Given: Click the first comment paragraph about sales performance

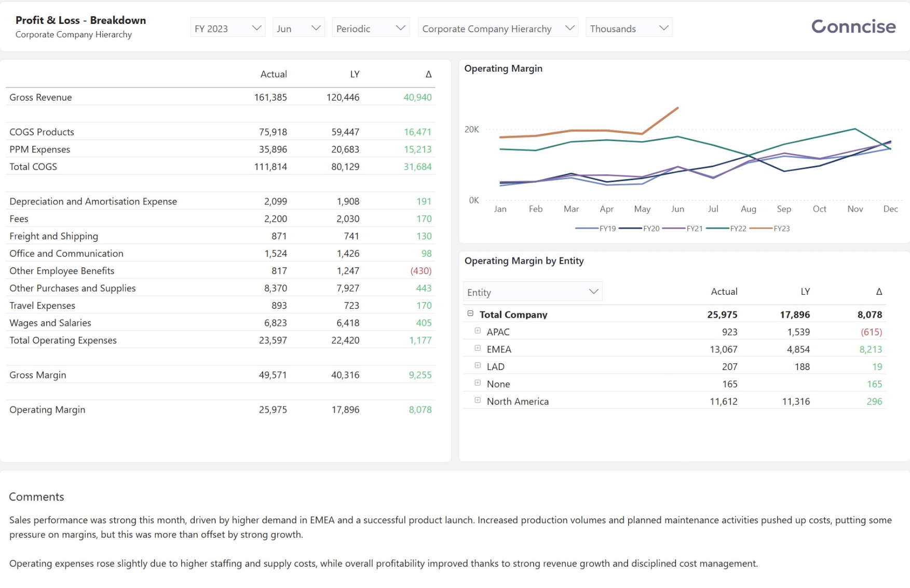Looking at the screenshot, I should [451, 527].
